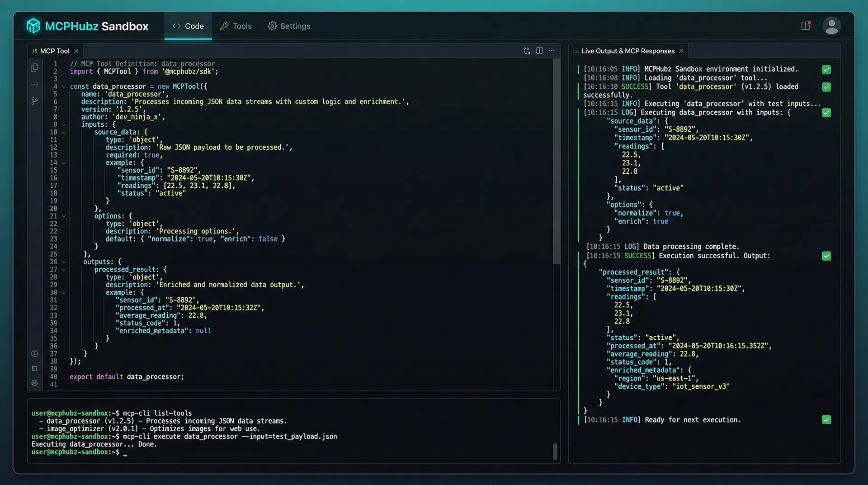Toggle checkmark on Ready for next execution line
Screen dimensions: 868x485
click(826, 419)
